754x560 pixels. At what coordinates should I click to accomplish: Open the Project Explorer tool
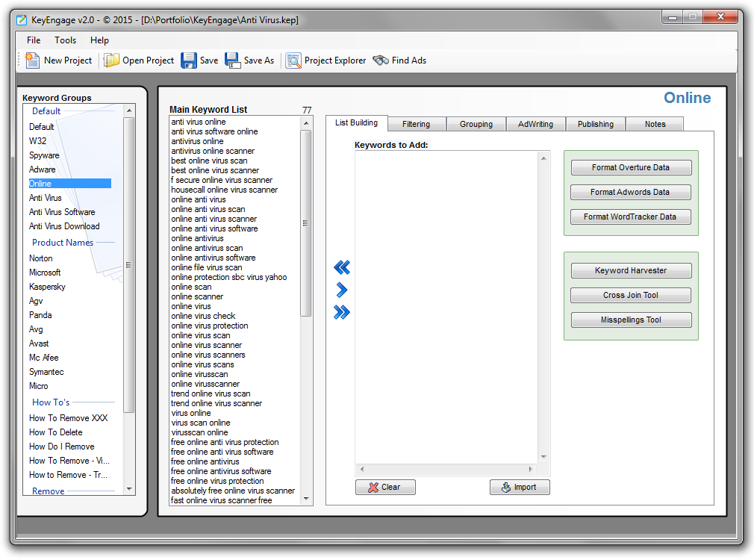click(293, 60)
